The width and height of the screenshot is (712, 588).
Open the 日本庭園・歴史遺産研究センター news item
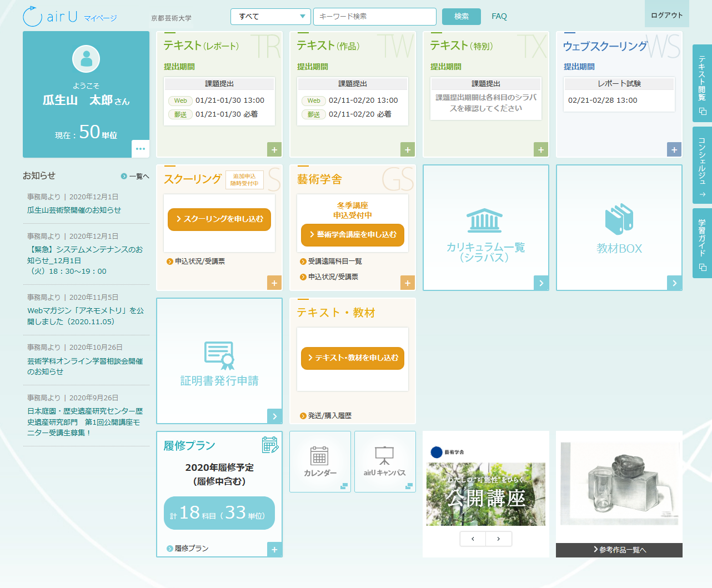[x=85, y=422]
